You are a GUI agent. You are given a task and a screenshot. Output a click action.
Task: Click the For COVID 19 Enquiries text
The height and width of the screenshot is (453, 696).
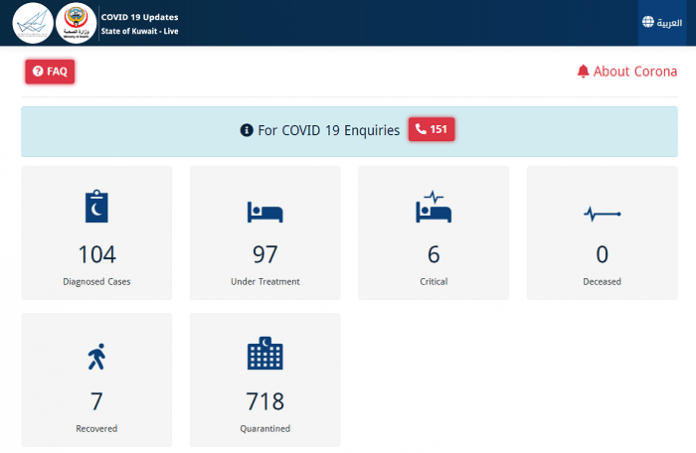328,130
